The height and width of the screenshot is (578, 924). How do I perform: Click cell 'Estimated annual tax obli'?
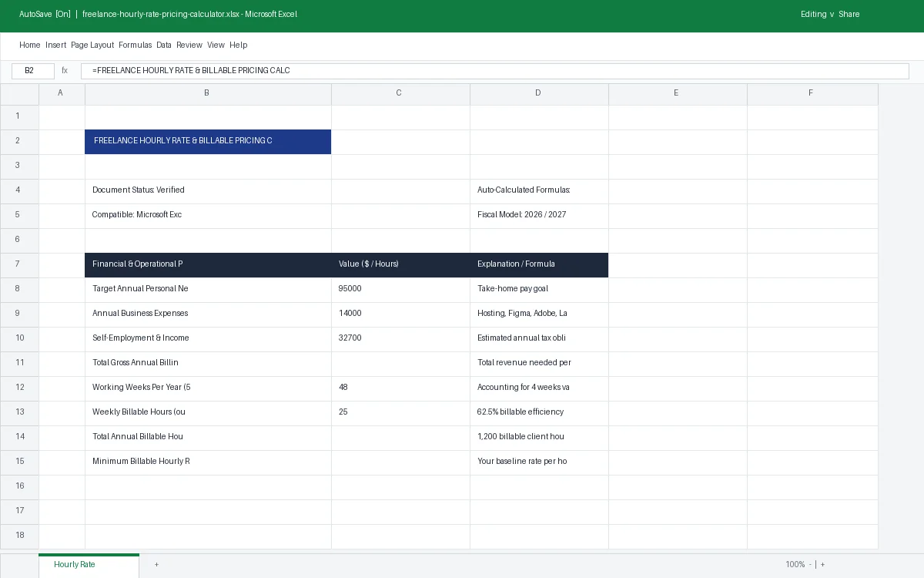[539, 339]
